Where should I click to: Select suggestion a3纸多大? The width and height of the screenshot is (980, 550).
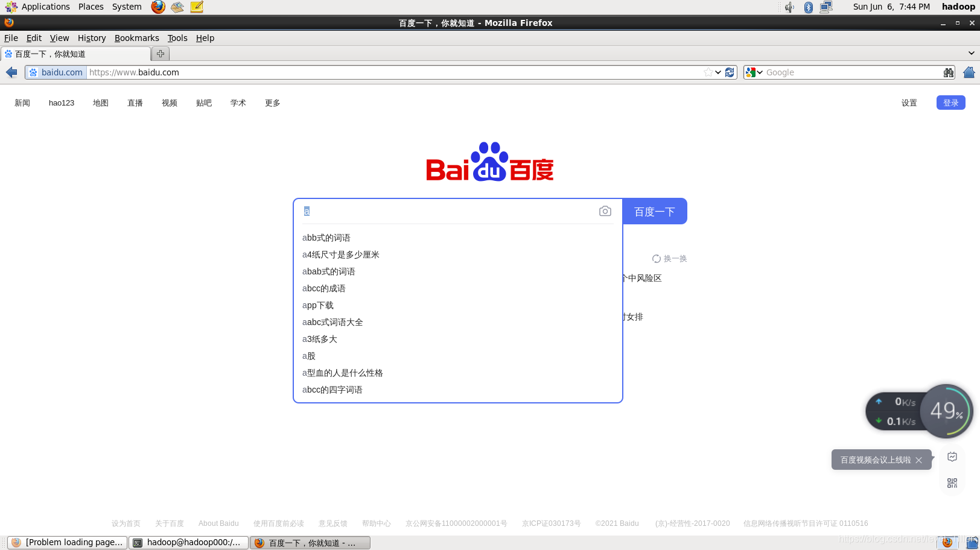click(458, 339)
